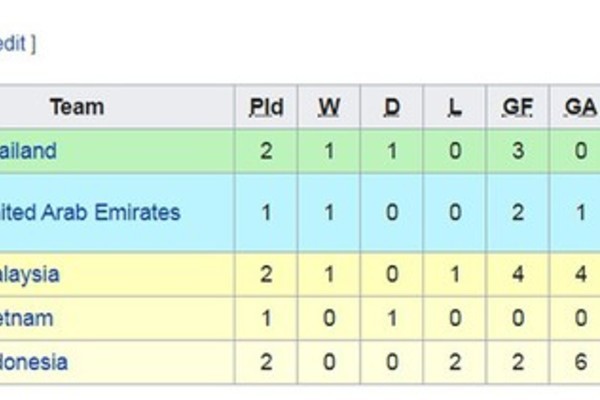Select the D column header

coord(391,107)
